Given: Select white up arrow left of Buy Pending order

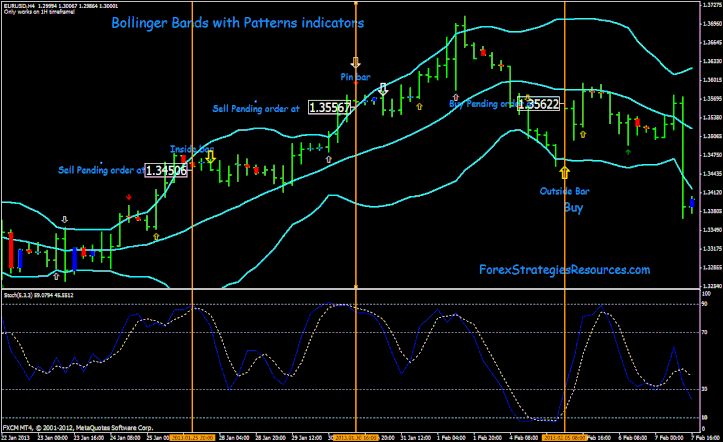Looking at the screenshot, I should (456, 97).
